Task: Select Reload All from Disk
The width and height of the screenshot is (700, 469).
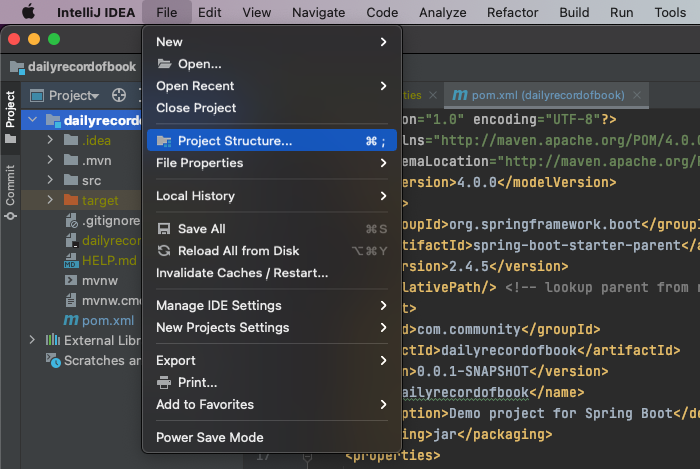Action: (271, 251)
